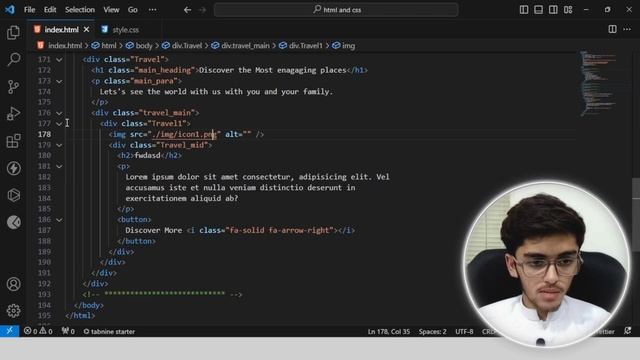Toggle the secondary side bar layout icon
The height and width of the screenshot is (360, 640).
click(553, 10)
